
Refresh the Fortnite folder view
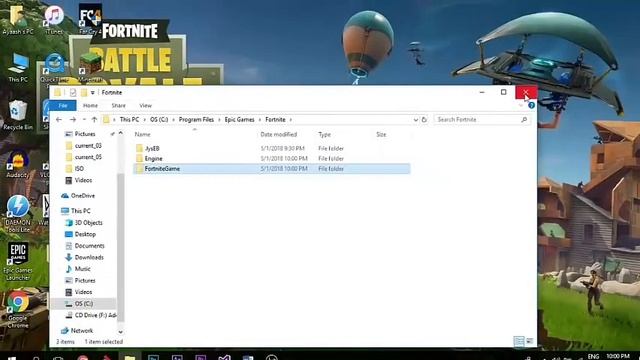click(x=424, y=120)
